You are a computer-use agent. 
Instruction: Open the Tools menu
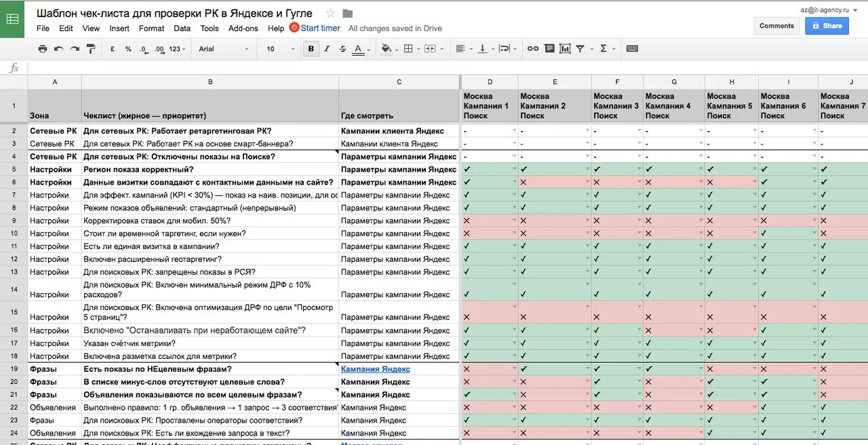tap(210, 28)
